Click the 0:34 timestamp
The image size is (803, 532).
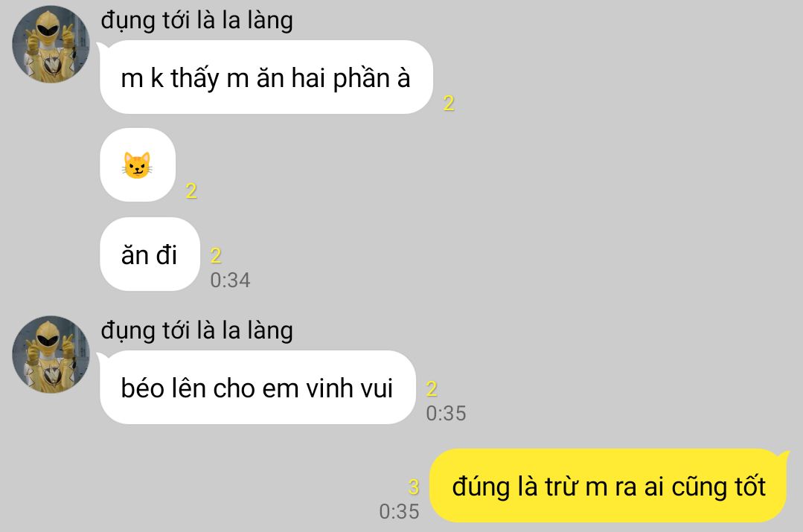230,280
